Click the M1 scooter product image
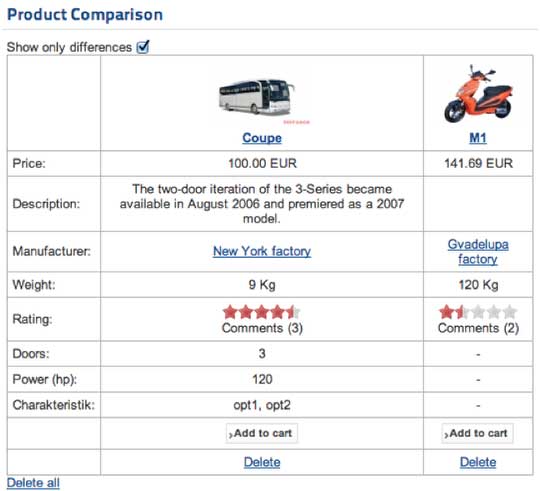Viewport: 540px width, 491px height. coord(478,93)
